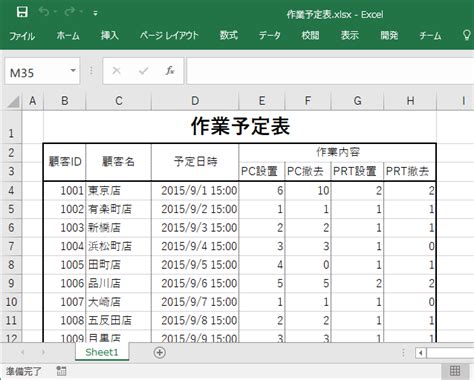Switch to the 校閲 ribbon tab
This screenshot has height=380, width=474.
pos(310,35)
